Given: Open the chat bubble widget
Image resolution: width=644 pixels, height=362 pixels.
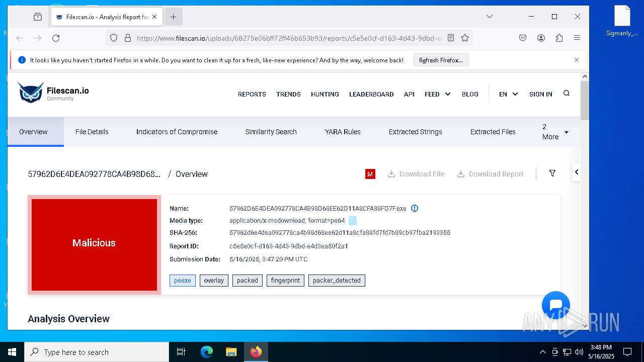Looking at the screenshot, I should click(x=556, y=305).
